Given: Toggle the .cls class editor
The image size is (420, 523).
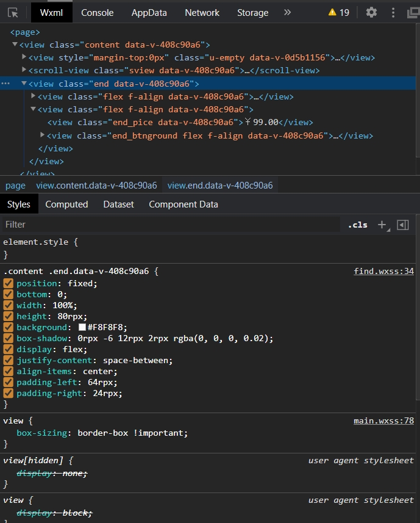Looking at the screenshot, I should [358, 225].
